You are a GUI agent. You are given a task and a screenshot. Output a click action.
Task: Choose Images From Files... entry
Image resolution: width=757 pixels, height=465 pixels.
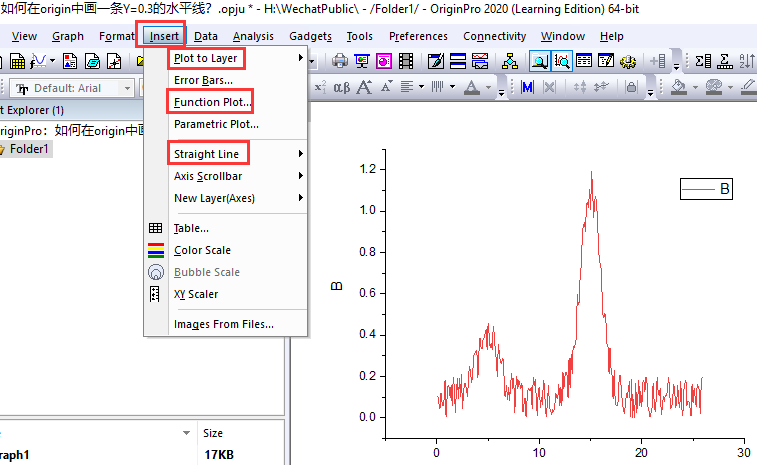[x=223, y=324]
